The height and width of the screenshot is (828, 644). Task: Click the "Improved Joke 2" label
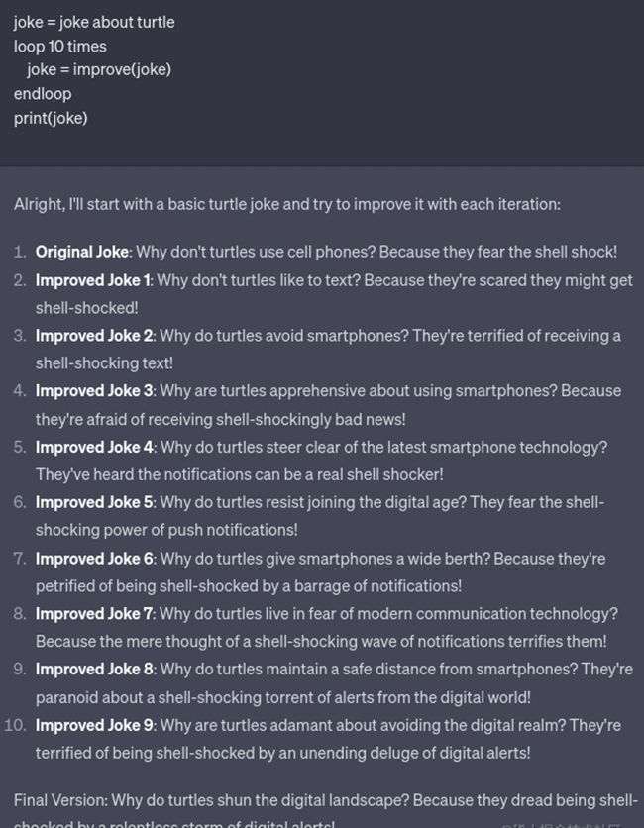point(94,336)
